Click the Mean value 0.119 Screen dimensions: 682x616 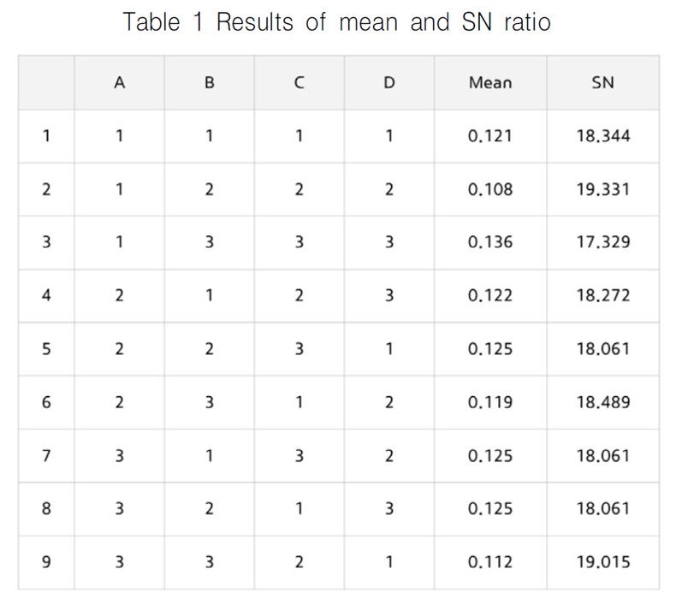coord(490,401)
